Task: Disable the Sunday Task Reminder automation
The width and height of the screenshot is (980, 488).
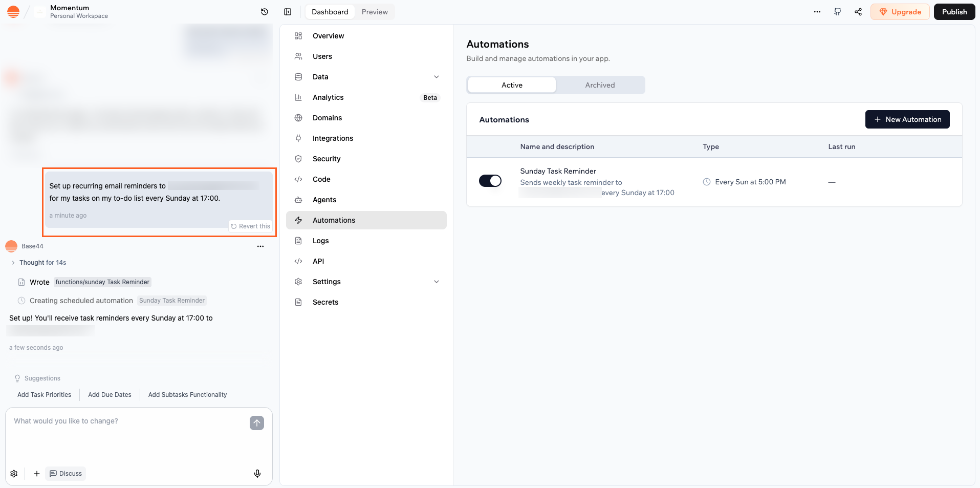Action: [x=490, y=181]
